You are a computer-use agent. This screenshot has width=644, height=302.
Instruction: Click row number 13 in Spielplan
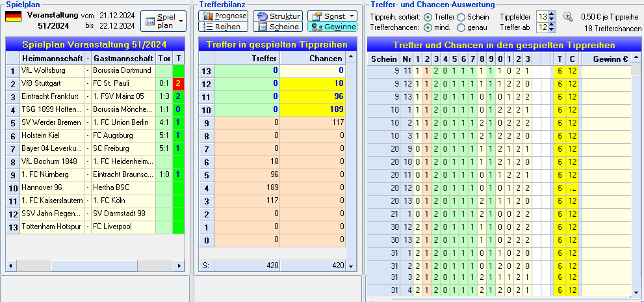coord(13,226)
